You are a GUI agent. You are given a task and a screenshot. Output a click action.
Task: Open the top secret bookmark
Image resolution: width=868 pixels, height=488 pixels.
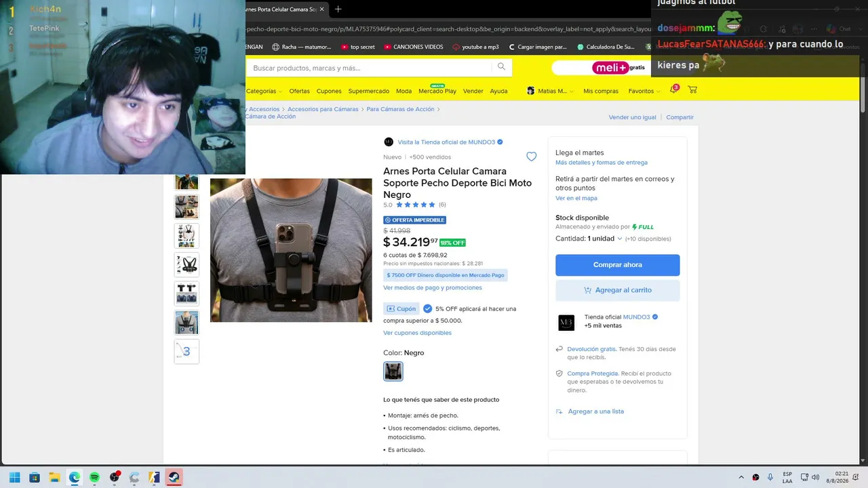358,47
